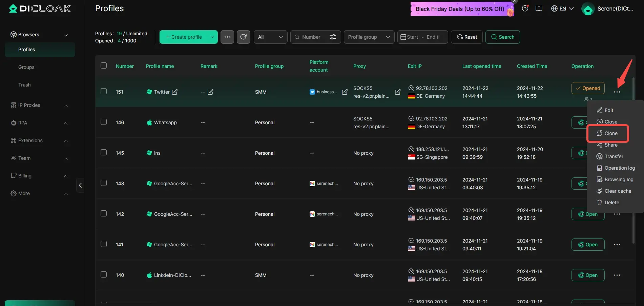Open the Create profile dropdown arrow
The height and width of the screenshot is (306, 644).
(x=212, y=37)
